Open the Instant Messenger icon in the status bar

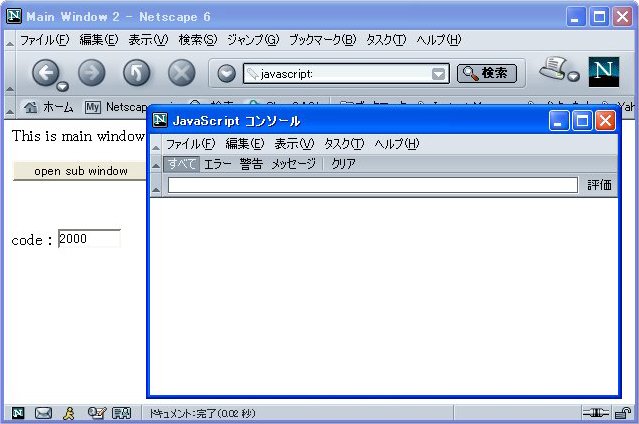pos(69,413)
